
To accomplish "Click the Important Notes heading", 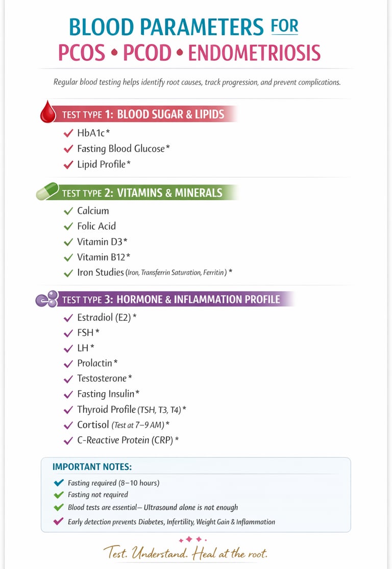I will tap(92, 467).
